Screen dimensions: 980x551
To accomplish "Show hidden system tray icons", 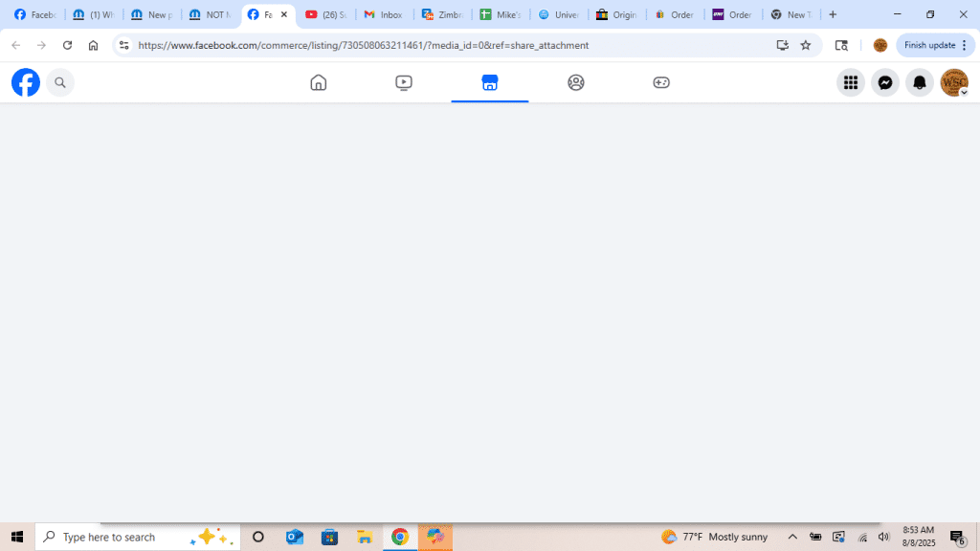I will pyautogui.click(x=792, y=537).
